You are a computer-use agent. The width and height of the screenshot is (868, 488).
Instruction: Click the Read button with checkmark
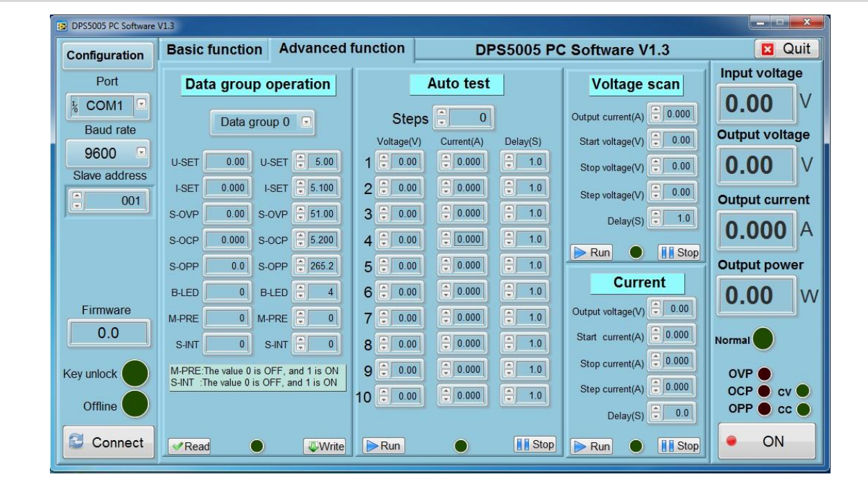[x=189, y=446]
